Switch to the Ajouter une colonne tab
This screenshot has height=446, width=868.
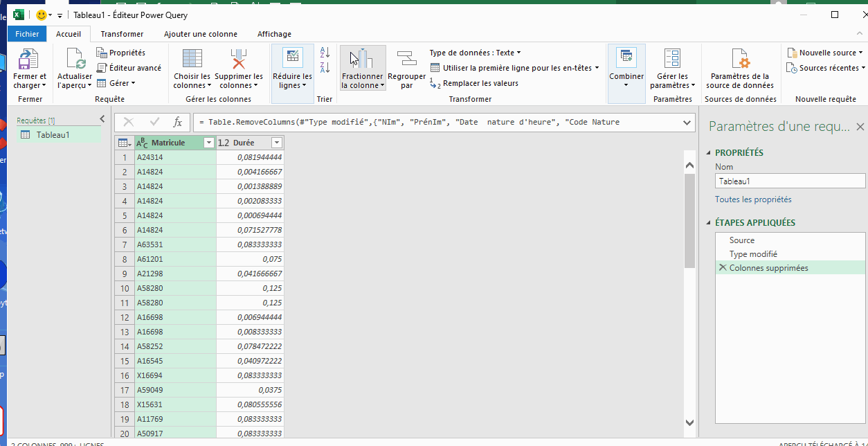(201, 34)
